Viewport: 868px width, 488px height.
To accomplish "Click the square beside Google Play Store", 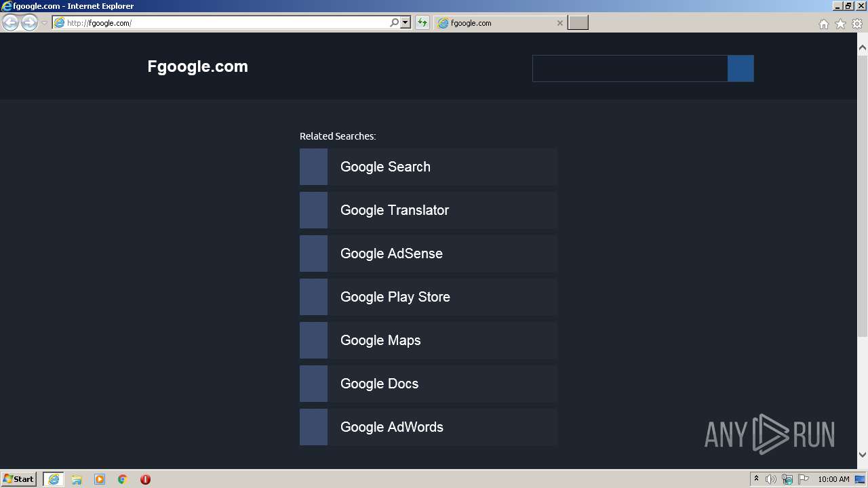I will tap(313, 297).
